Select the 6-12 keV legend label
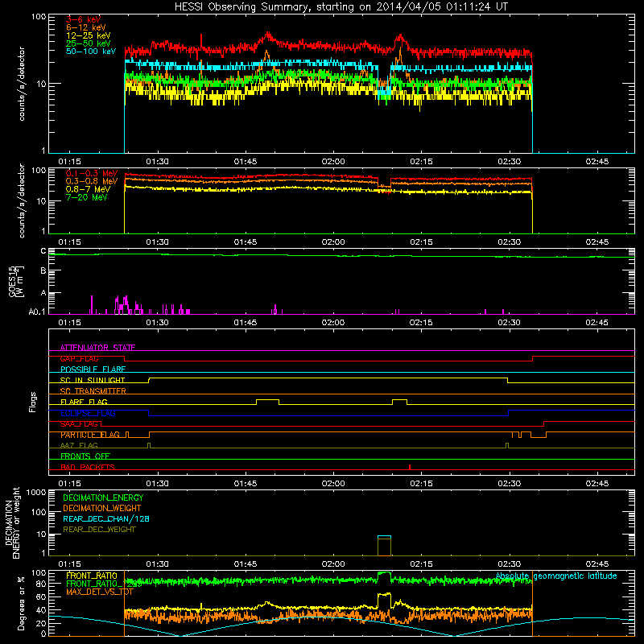Screen dimensions: 644x644 tap(85, 27)
